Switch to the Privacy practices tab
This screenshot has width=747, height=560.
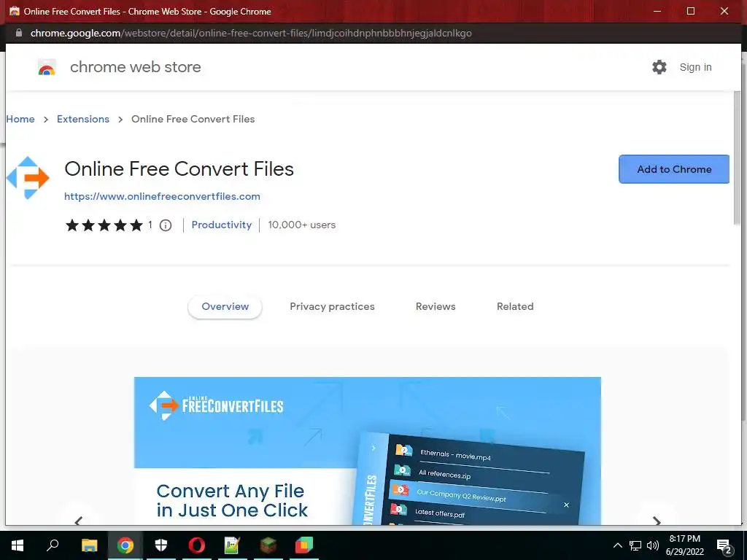coord(332,307)
